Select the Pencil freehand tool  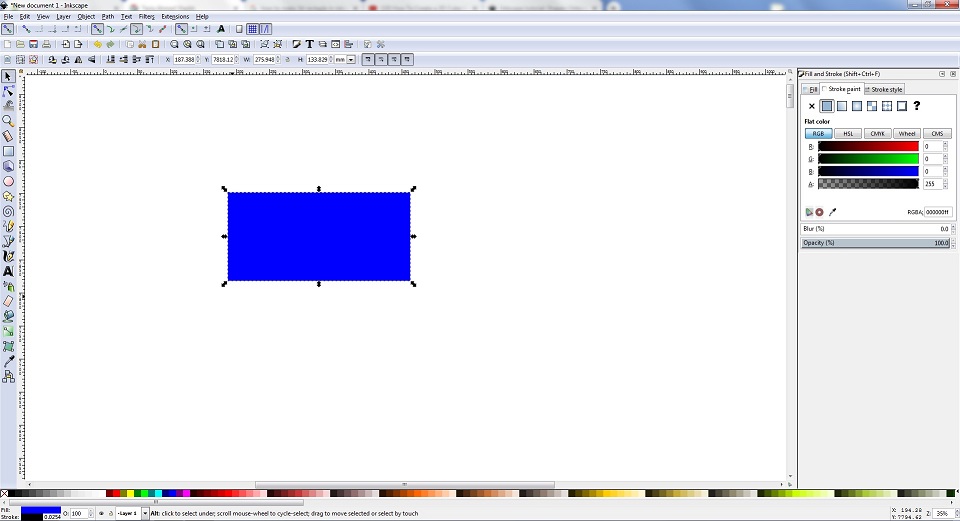click(x=8, y=227)
